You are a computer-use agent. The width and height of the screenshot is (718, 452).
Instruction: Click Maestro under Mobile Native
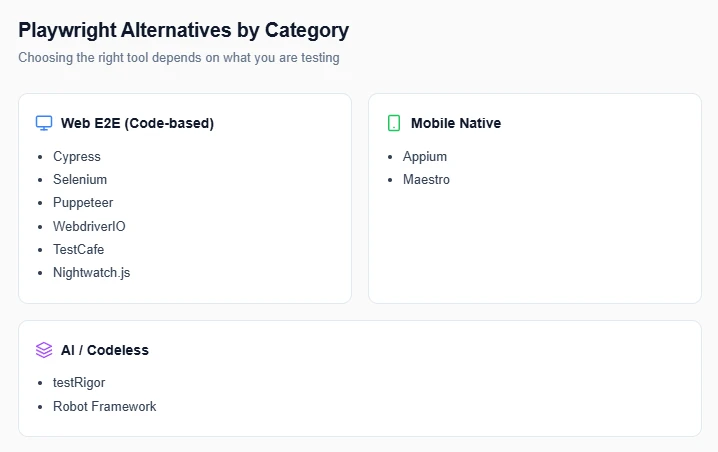(426, 180)
